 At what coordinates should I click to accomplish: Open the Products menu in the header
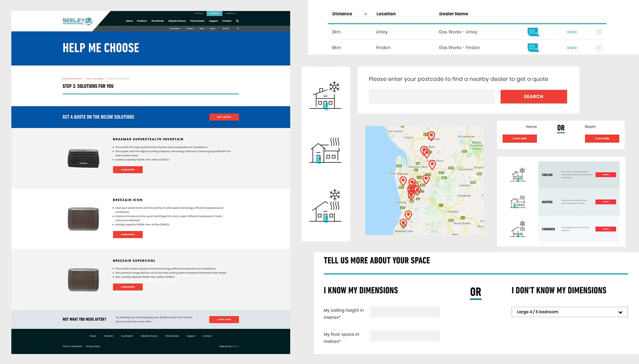142,21
